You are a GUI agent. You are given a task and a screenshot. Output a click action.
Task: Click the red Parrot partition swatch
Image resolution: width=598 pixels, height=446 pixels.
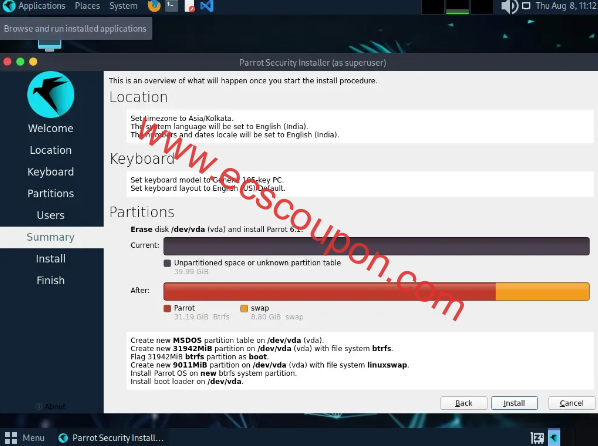(x=167, y=308)
